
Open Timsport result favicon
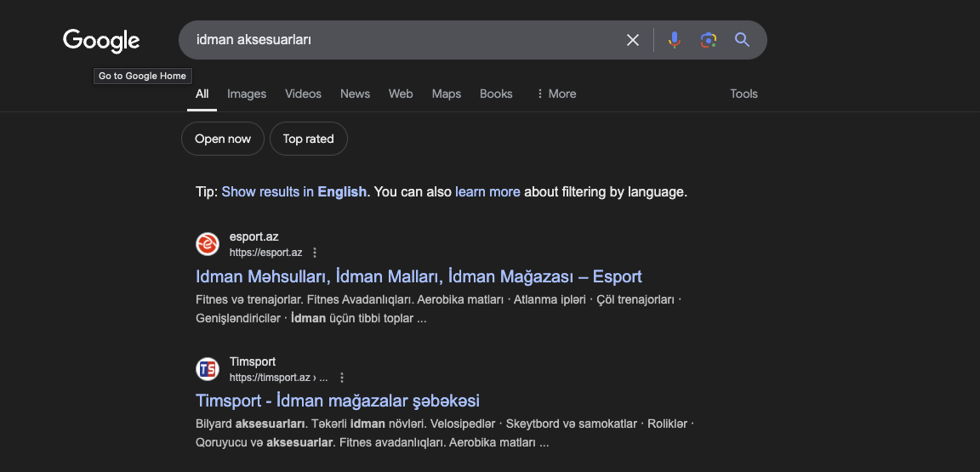[x=208, y=369]
